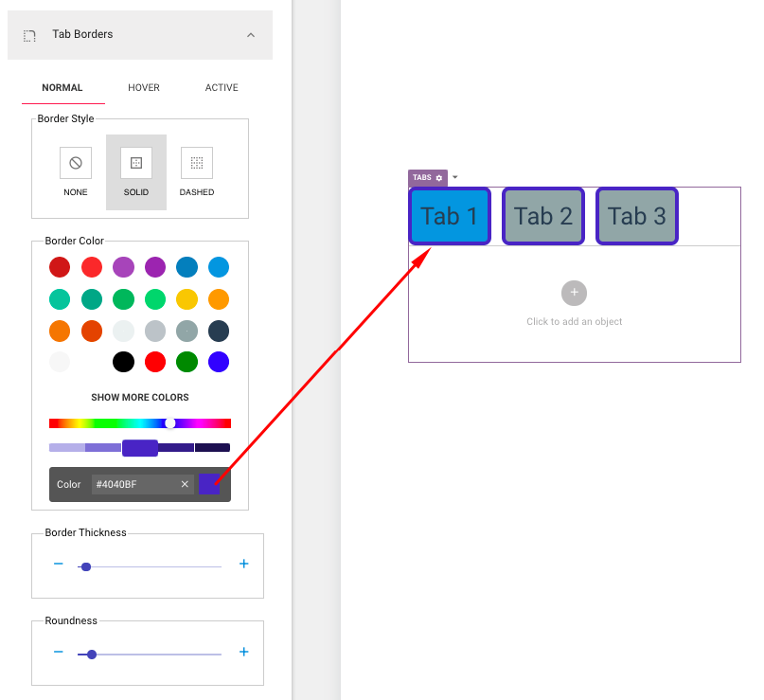Increase Border Thickness with plus button

244,564
